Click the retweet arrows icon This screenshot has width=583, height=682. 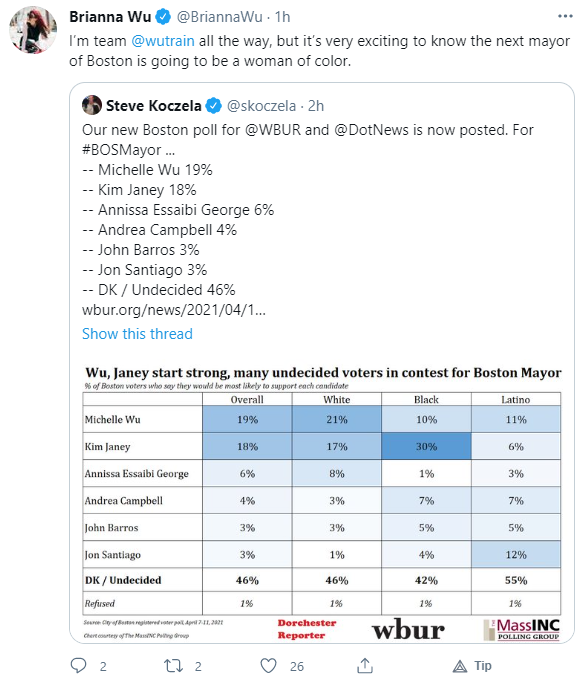point(173,665)
